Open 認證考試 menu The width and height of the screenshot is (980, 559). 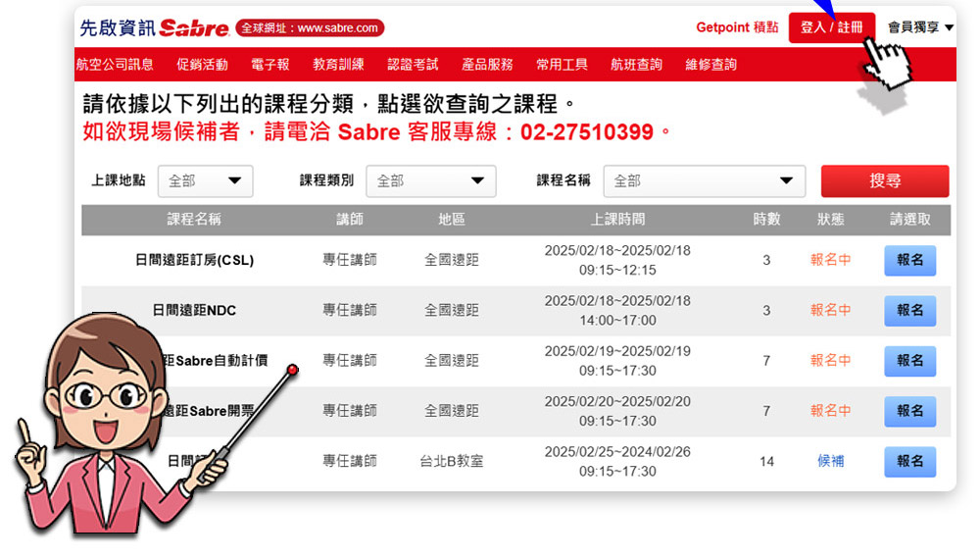(x=413, y=65)
